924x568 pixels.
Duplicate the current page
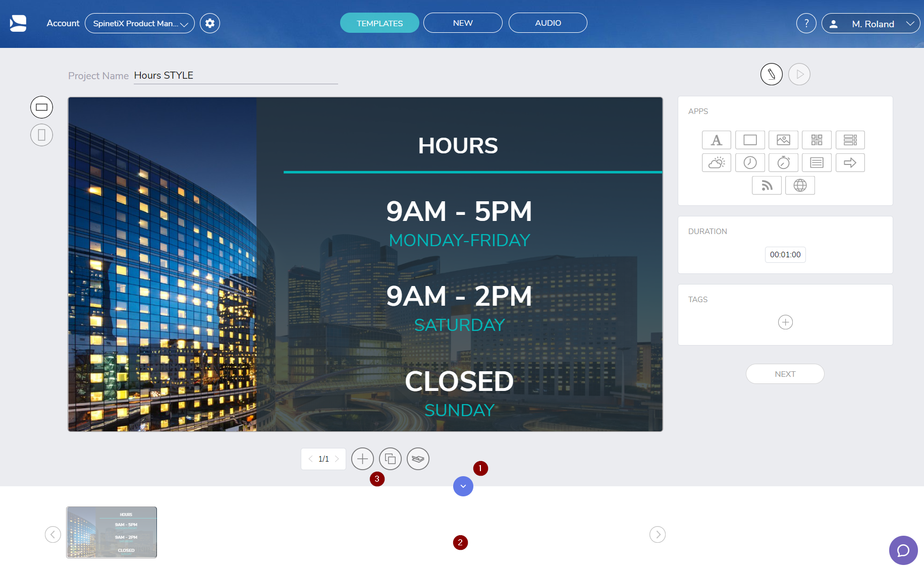[390, 459]
